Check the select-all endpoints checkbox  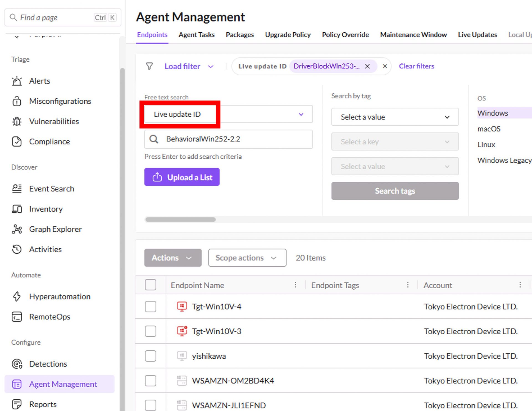150,285
